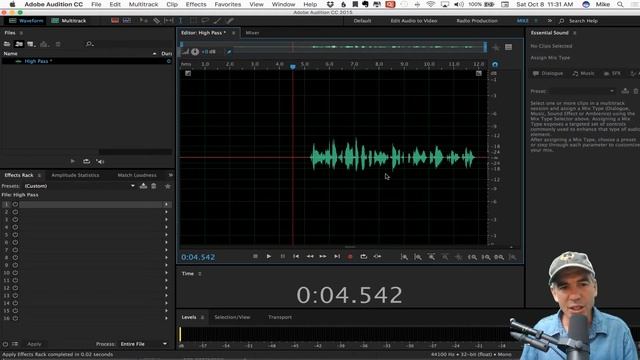Stop playback in the transport bar
This screenshot has width=640, height=360.
[x=255, y=256]
